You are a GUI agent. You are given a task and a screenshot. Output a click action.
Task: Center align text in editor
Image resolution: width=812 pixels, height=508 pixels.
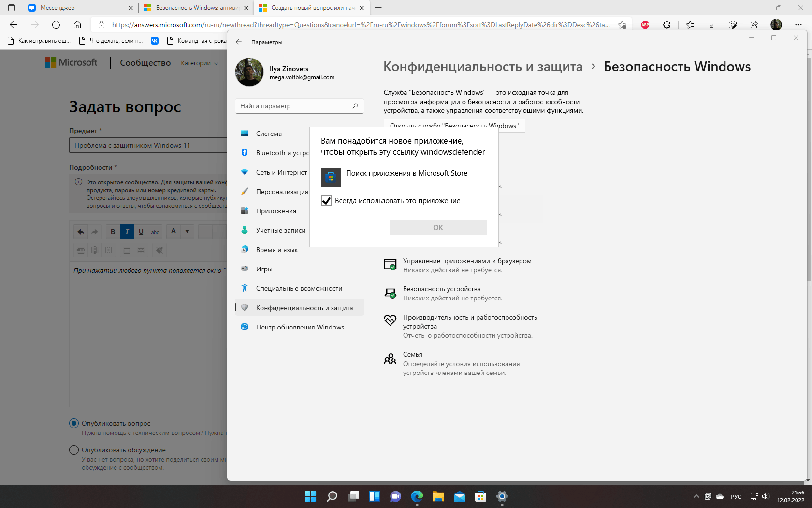tap(219, 232)
